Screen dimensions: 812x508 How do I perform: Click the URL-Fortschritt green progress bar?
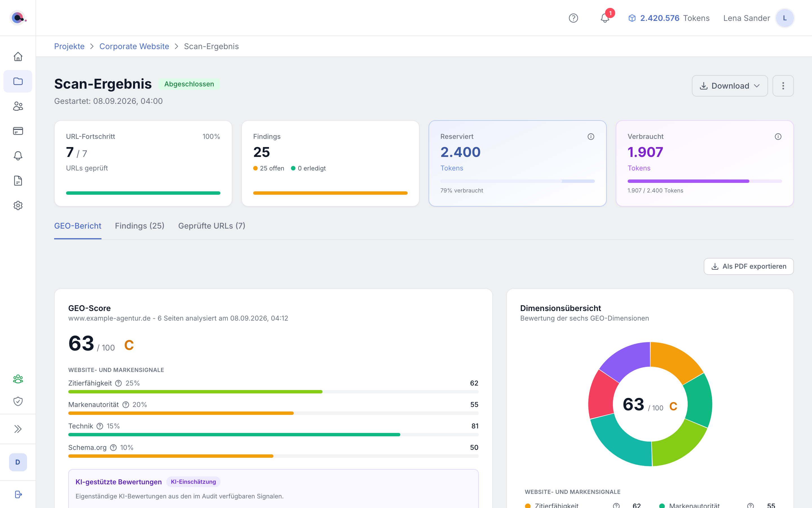coord(143,193)
